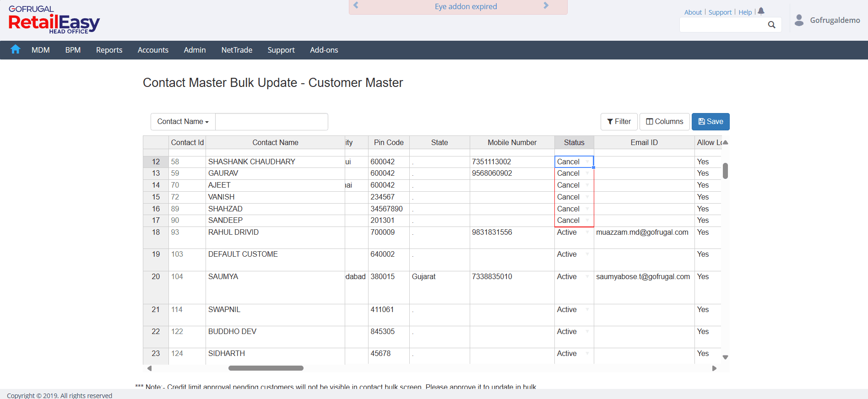
Task: Click the contact search text field
Action: click(271, 122)
